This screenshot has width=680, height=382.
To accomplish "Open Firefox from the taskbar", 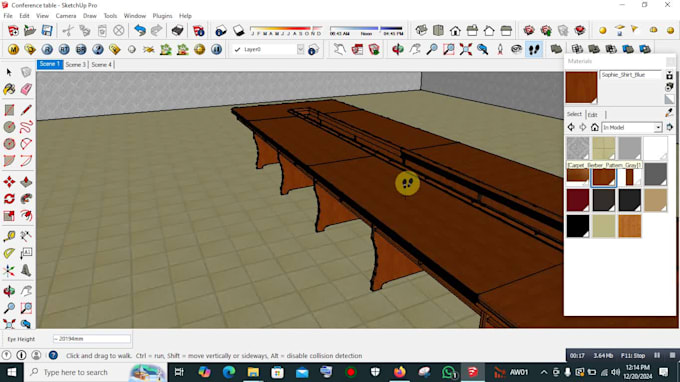I will click(399, 372).
